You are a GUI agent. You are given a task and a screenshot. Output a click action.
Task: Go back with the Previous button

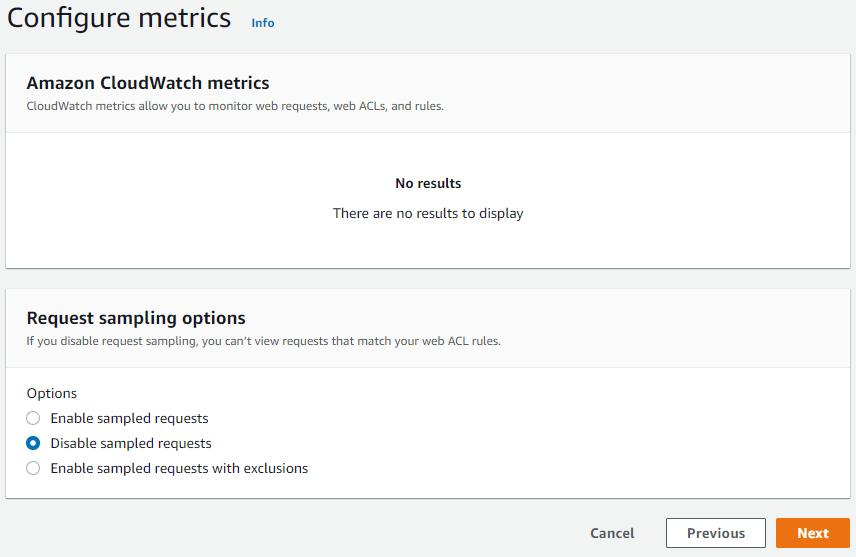coord(715,533)
